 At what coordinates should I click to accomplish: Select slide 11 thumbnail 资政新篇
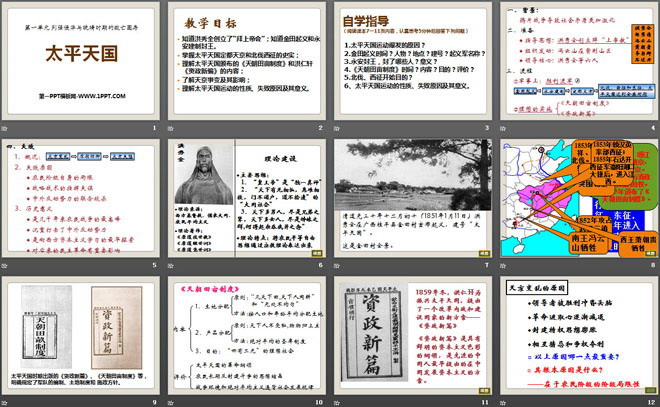pyautogui.click(x=413, y=335)
